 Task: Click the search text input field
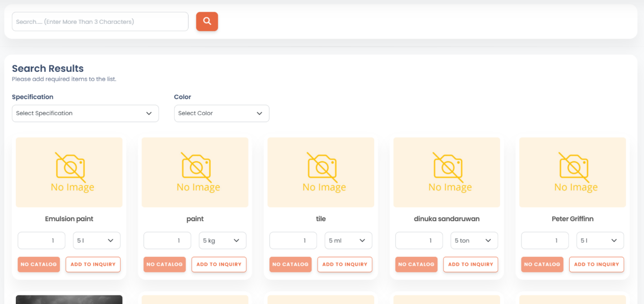click(100, 22)
